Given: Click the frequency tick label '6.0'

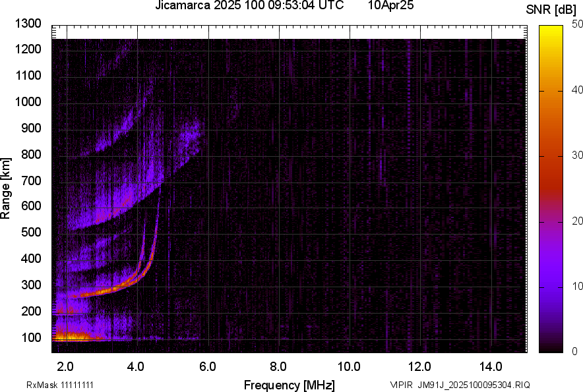Looking at the screenshot, I should pyautogui.click(x=208, y=367).
